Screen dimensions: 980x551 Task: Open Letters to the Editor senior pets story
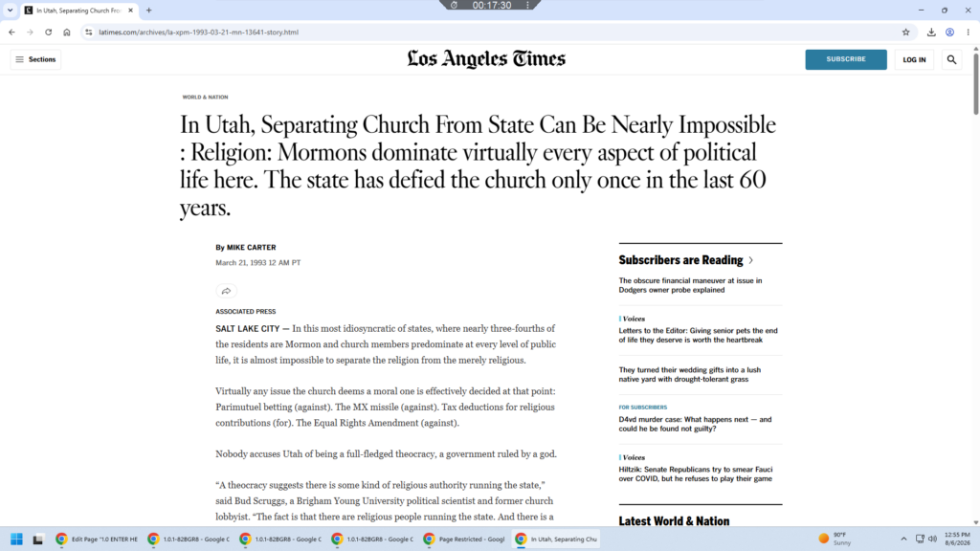click(x=698, y=335)
